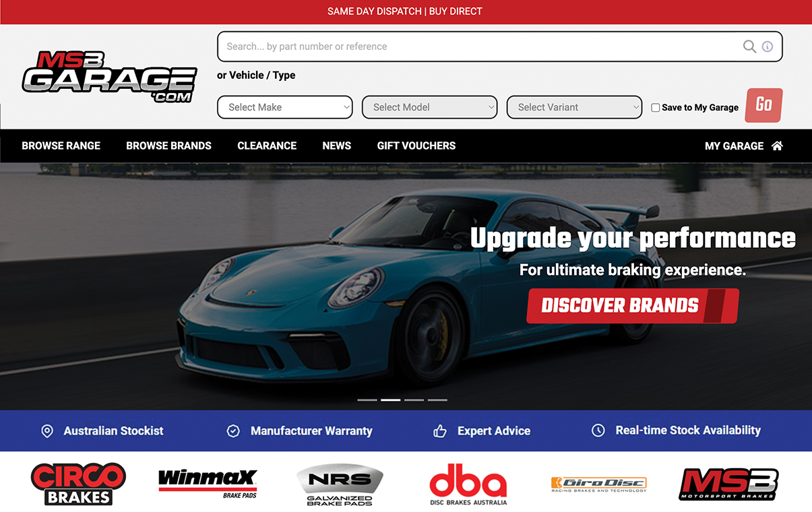The width and height of the screenshot is (812, 512).
Task: Open the GiroDisc brand logo
Action: coord(598,484)
